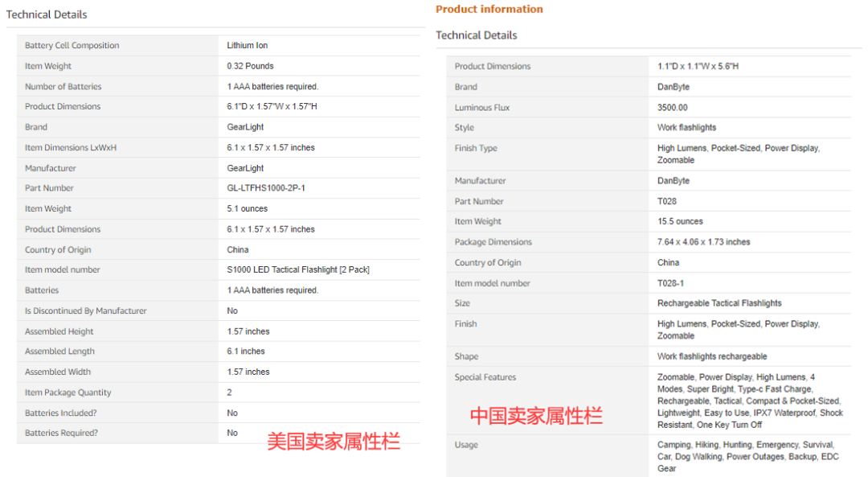Select the part number "T028"
Viewport: 868px width, 477px height.
[666, 201]
